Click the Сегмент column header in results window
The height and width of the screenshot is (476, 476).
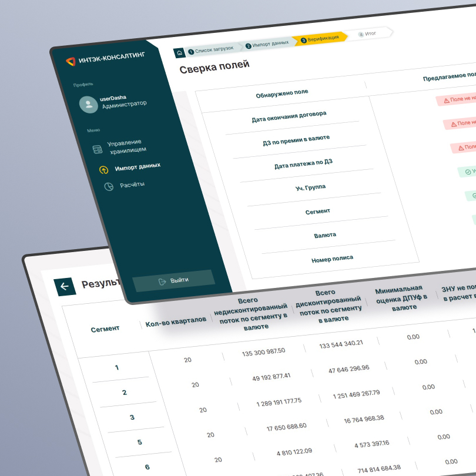click(x=105, y=329)
